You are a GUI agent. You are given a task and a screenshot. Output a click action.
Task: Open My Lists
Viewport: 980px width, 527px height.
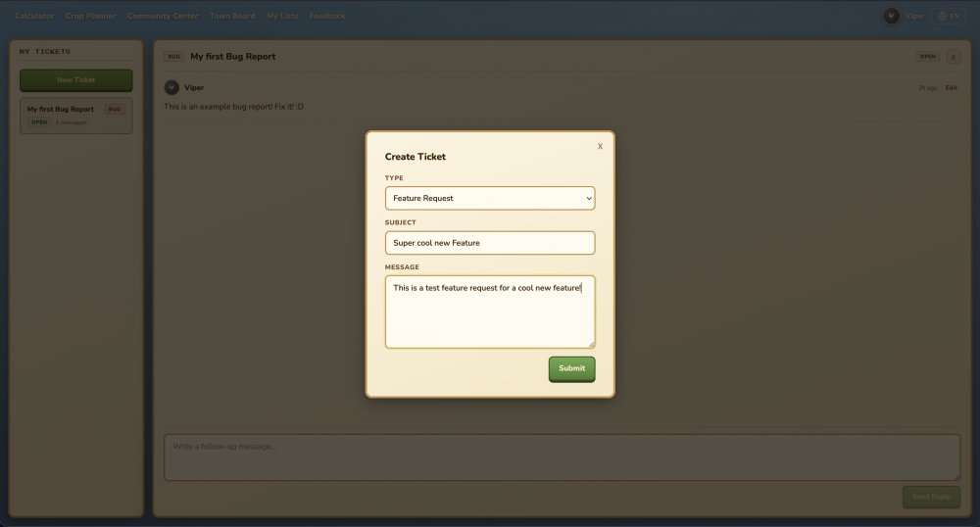pos(282,16)
